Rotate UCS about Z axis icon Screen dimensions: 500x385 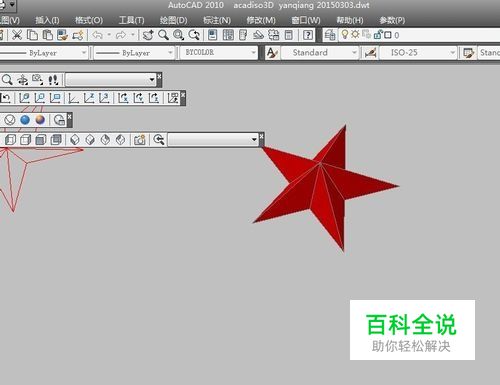point(154,98)
